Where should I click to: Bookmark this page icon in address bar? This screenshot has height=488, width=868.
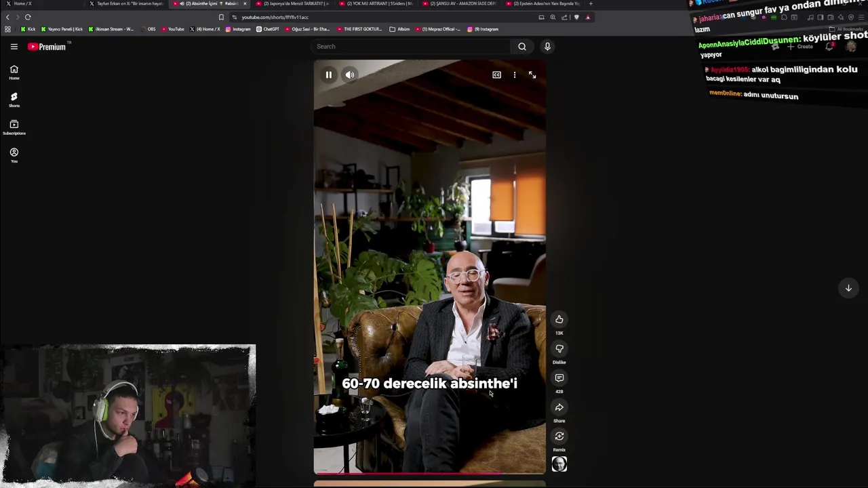(x=221, y=17)
